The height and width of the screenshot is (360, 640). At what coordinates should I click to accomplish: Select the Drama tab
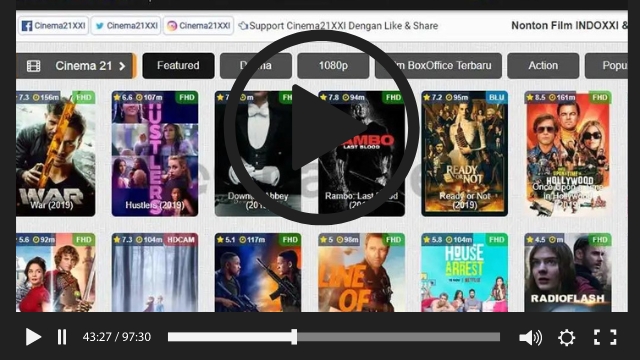[256, 66]
